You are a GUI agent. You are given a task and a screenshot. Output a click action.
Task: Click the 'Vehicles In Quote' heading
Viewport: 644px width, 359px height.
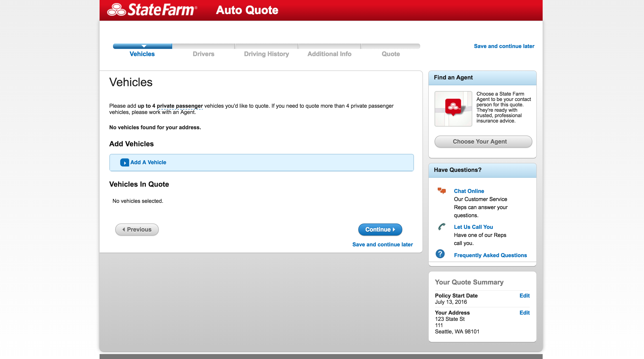pyautogui.click(x=139, y=184)
